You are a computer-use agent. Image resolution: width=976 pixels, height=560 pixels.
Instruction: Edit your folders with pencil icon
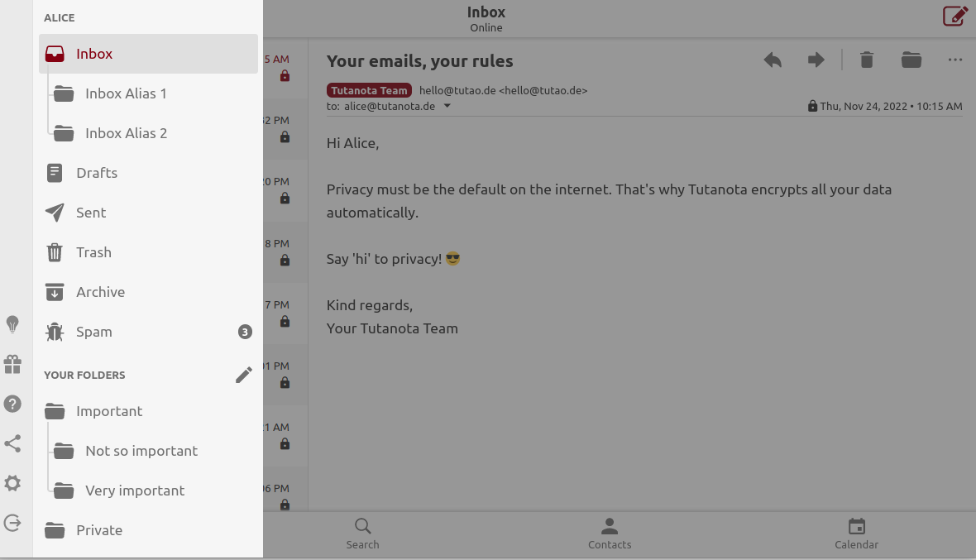point(243,375)
